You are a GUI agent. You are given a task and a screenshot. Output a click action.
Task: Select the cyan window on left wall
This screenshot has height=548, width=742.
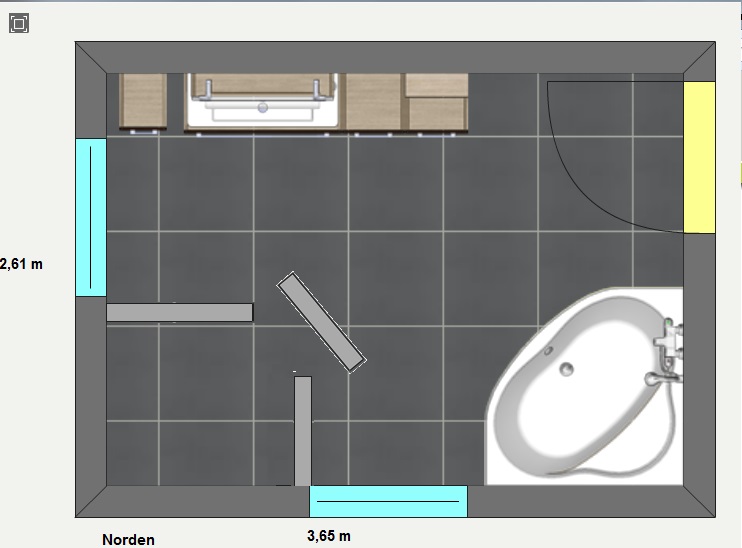(x=90, y=216)
